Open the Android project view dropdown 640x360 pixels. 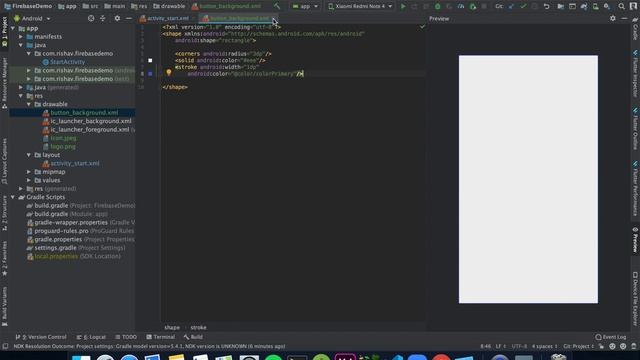tap(32, 18)
